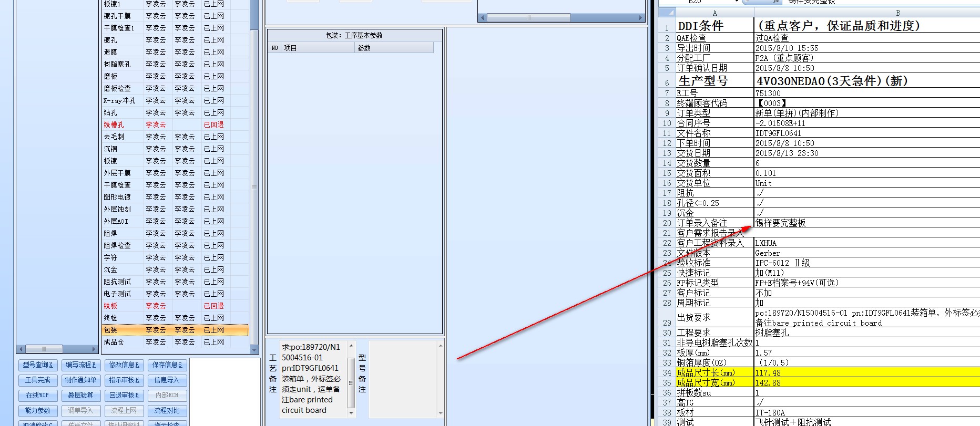Viewport: 980px width, 426px height.
Task: Open the 在线WIP button
Action: tap(37, 396)
